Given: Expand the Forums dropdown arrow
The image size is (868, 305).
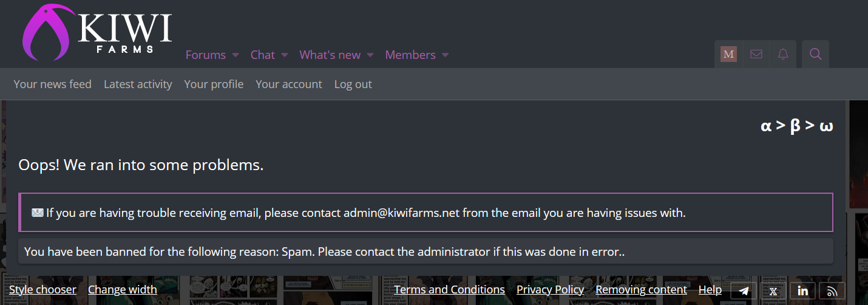Looking at the screenshot, I should [x=236, y=55].
